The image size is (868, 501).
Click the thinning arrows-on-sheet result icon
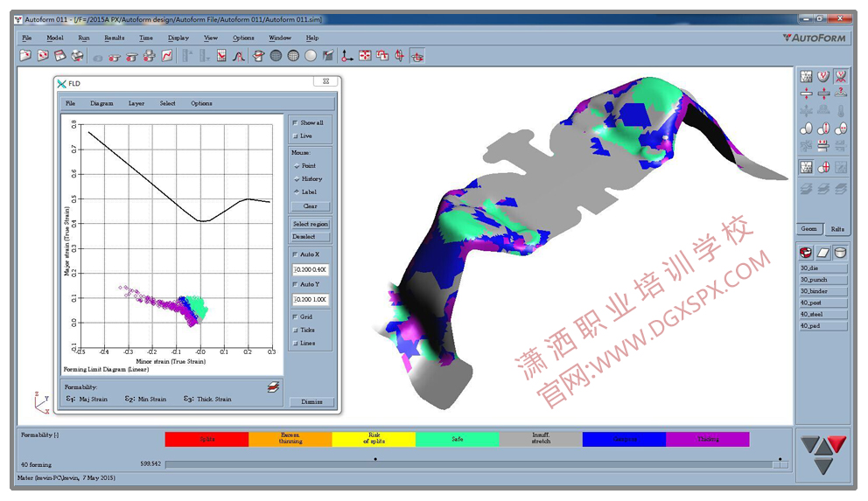click(807, 94)
